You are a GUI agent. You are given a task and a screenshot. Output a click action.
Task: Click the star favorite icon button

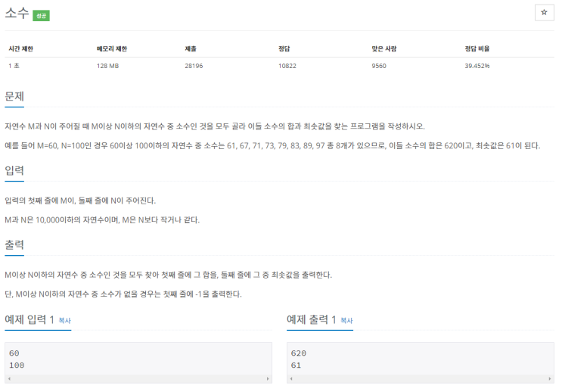[544, 13]
